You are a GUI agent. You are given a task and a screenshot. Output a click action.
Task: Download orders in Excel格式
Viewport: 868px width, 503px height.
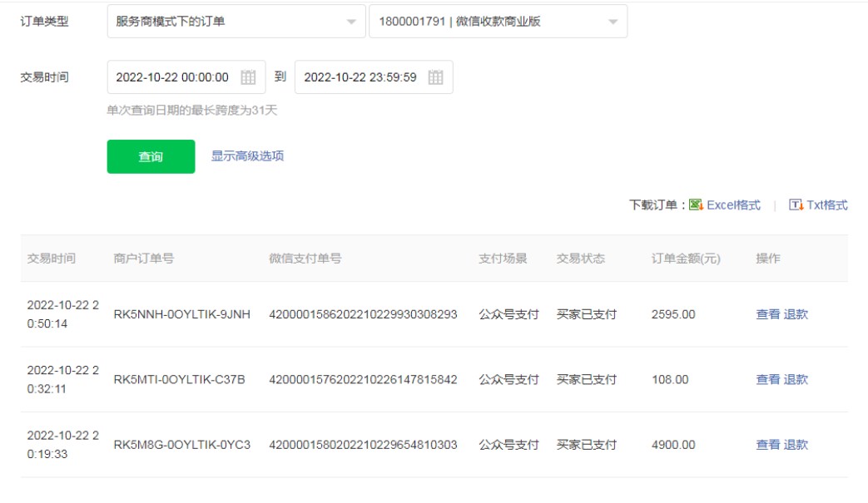coord(733,205)
